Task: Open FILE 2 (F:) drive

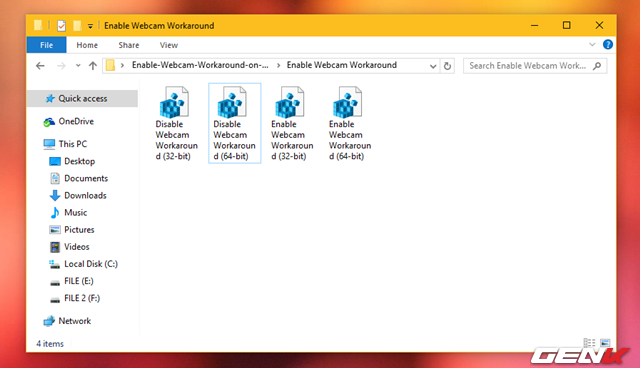Action: [74, 298]
